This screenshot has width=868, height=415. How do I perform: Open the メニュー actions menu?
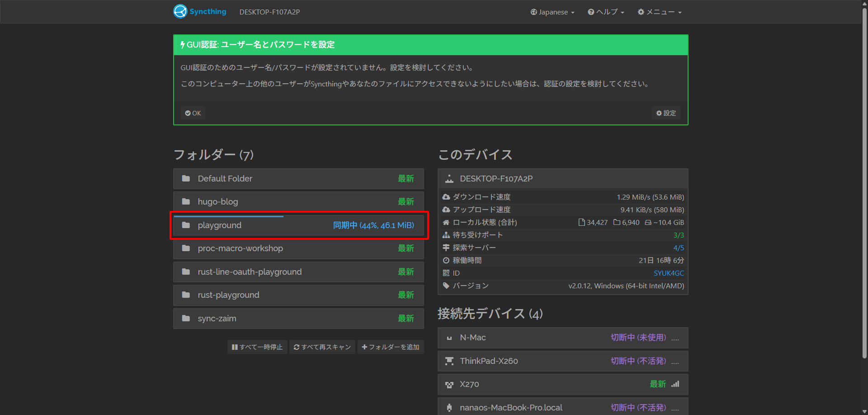pyautogui.click(x=660, y=12)
